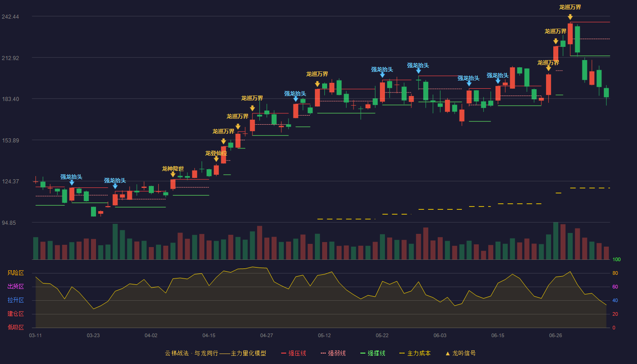Click the 龙神降世 signal arrow marker
The image size is (637, 364).
(173, 174)
